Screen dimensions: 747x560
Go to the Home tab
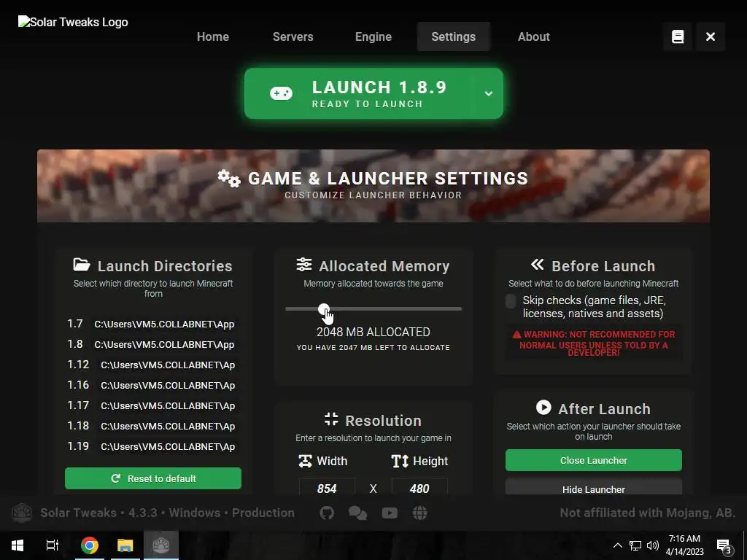coord(213,36)
